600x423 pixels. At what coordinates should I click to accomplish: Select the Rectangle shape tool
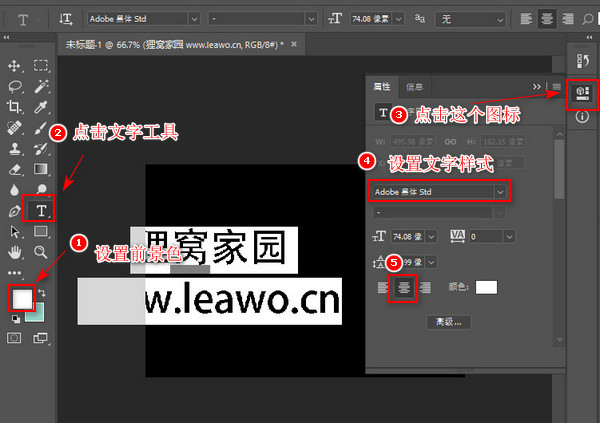41,231
